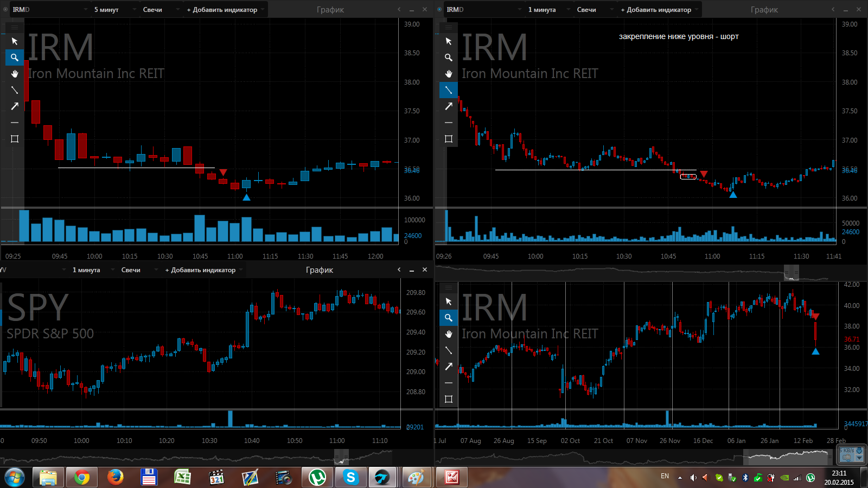Viewport: 868px width, 488px height.
Task: Select pointer tool in daily IRM chart
Action: [449, 301]
